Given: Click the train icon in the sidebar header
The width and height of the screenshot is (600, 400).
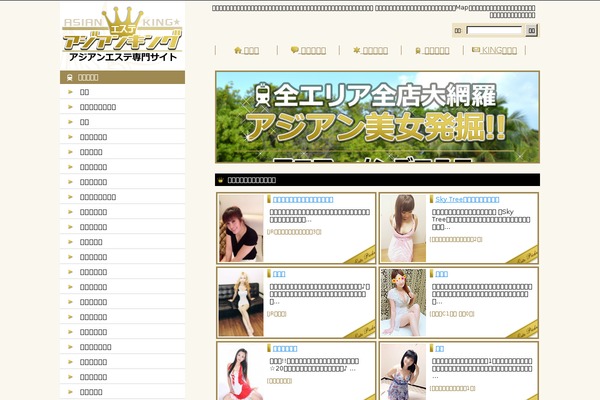Looking at the screenshot, I should (70, 77).
